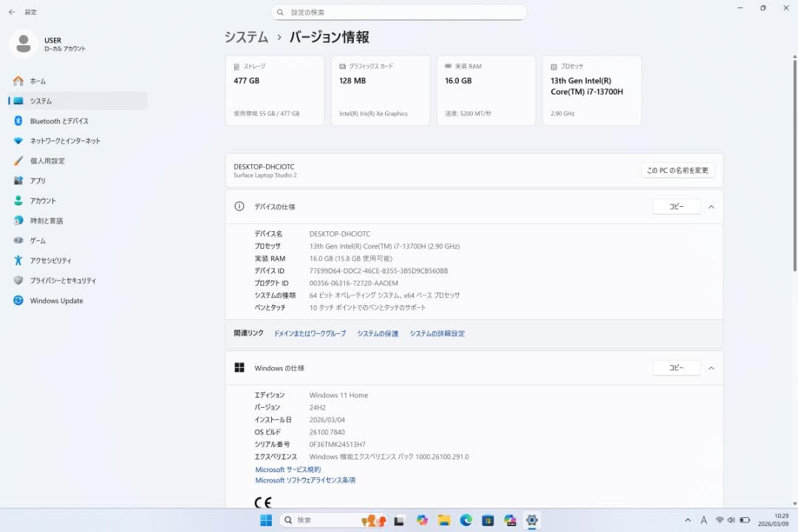Open the グラフィックス カード 128 MB card
798x532 pixels.
381,91
